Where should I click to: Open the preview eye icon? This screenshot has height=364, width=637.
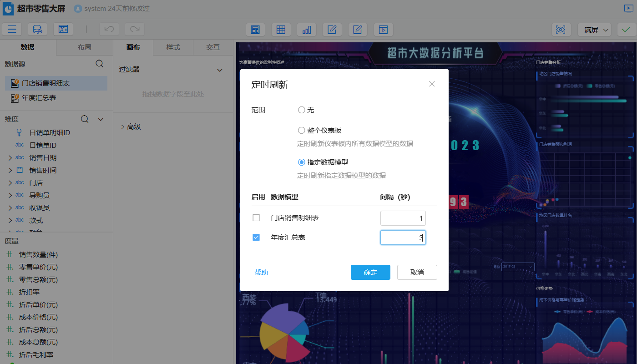pyautogui.click(x=561, y=29)
